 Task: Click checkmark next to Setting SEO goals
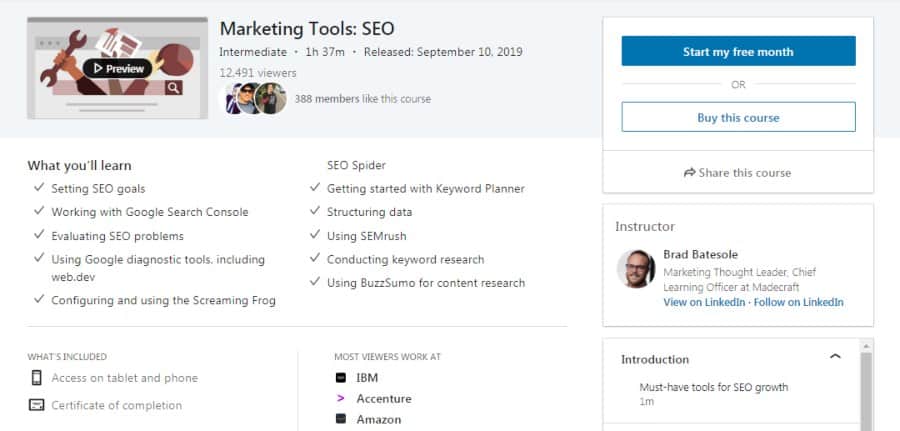[39, 188]
